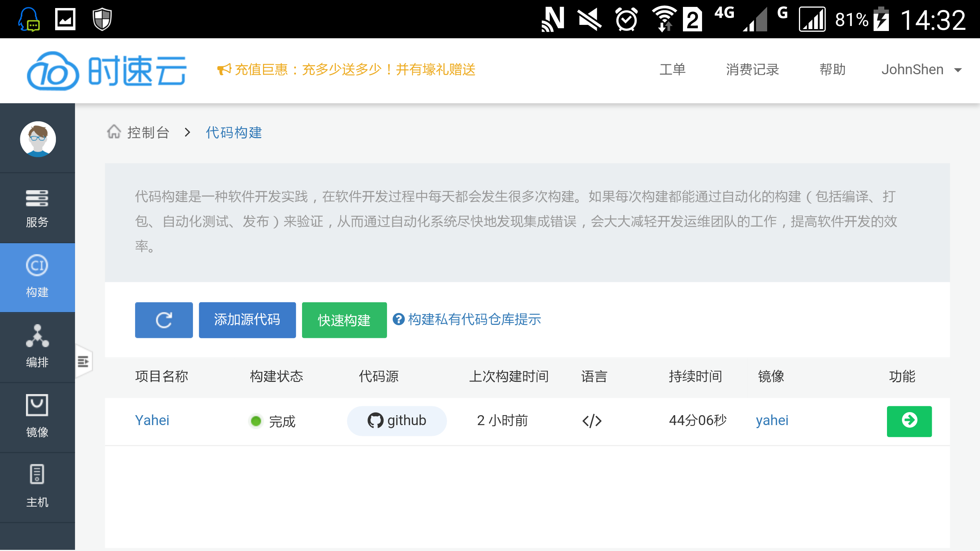Image resolution: width=980 pixels, height=551 pixels.
Task: Collapse the sidebar using the toggle handle
Action: (83, 362)
